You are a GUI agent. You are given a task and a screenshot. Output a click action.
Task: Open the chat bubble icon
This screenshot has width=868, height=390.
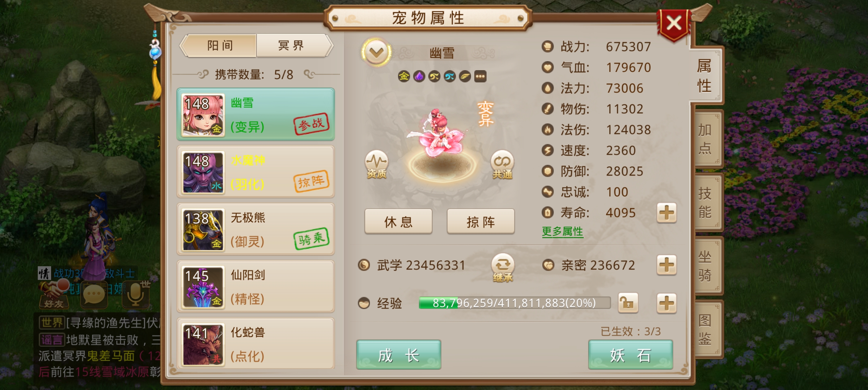[x=94, y=295]
